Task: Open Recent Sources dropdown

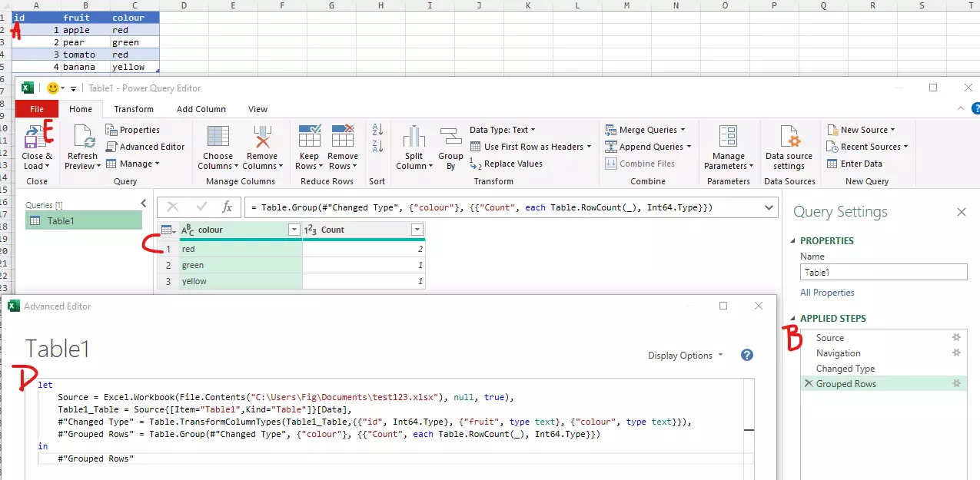Action: pyautogui.click(x=868, y=147)
